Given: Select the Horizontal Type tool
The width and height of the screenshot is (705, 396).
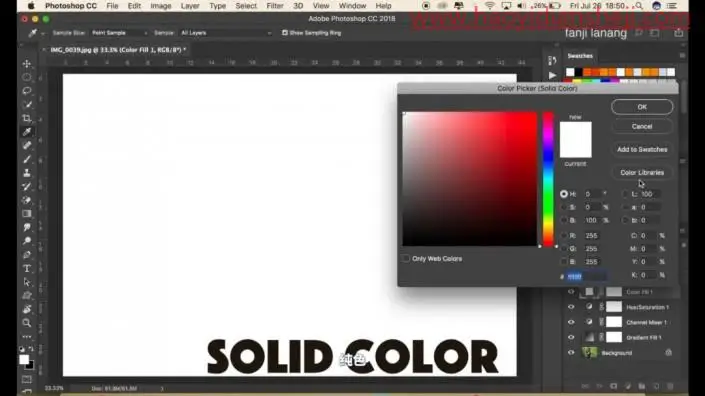Looking at the screenshot, I should click(27, 268).
